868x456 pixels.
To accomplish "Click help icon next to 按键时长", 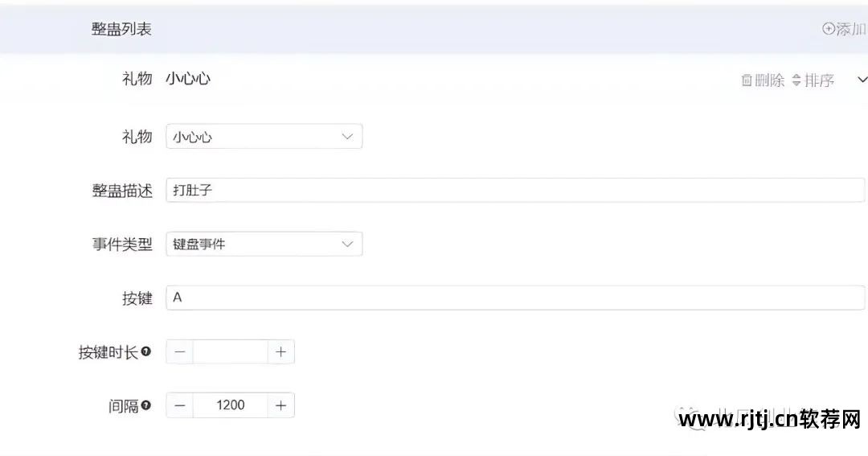I will click(146, 351).
